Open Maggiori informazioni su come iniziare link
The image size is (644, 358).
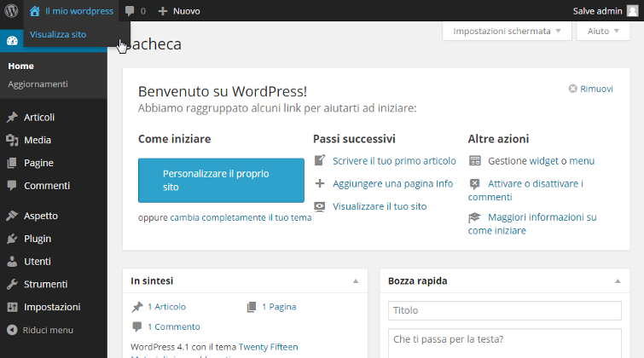point(532,223)
